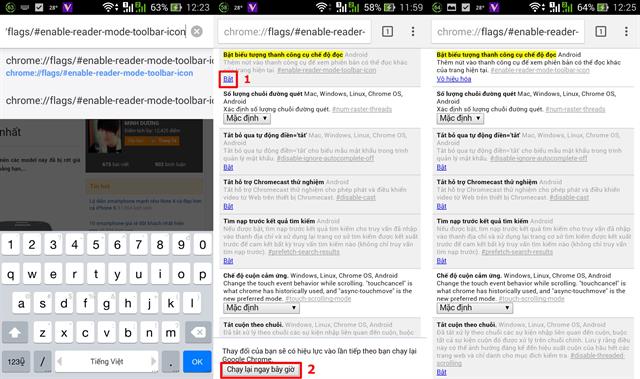The height and width of the screenshot is (379, 640).
Task: Right screen: click Bật under 'Tắt cuộn theo chuỗi'
Action: [x=442, y=372]
